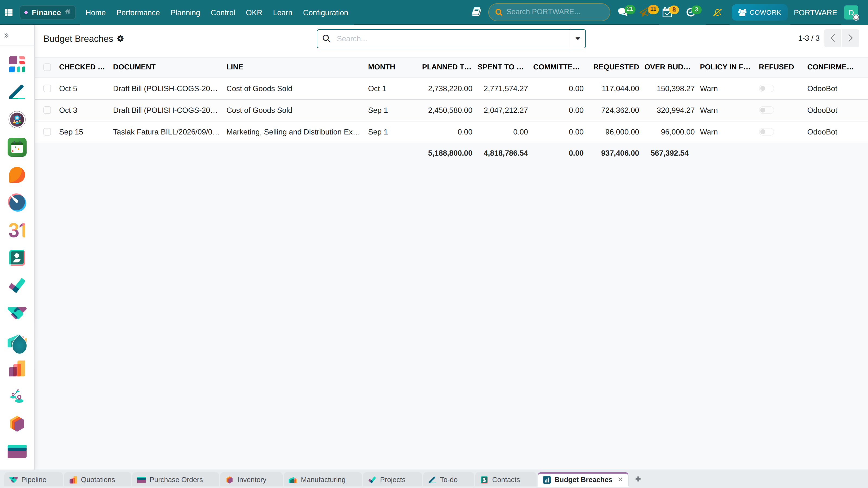Select all rows with header checkbox
The image size is (868, 488).
pyautogui.click(x=47, y=67)
